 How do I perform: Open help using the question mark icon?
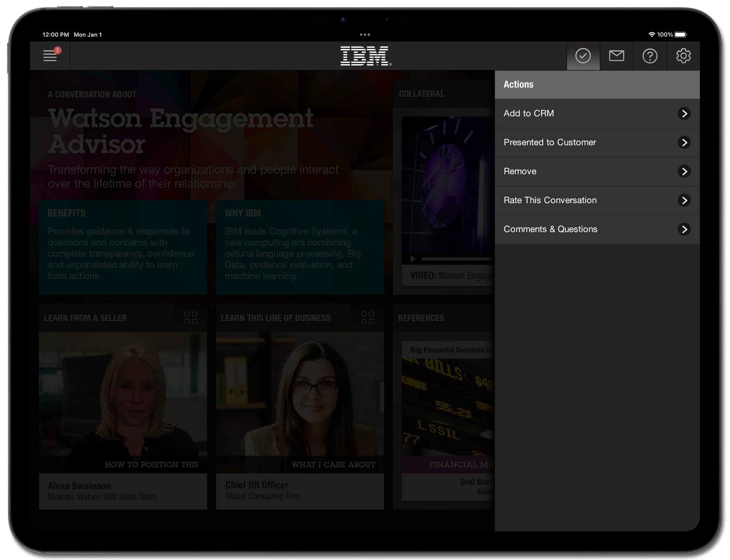point(650,56)
